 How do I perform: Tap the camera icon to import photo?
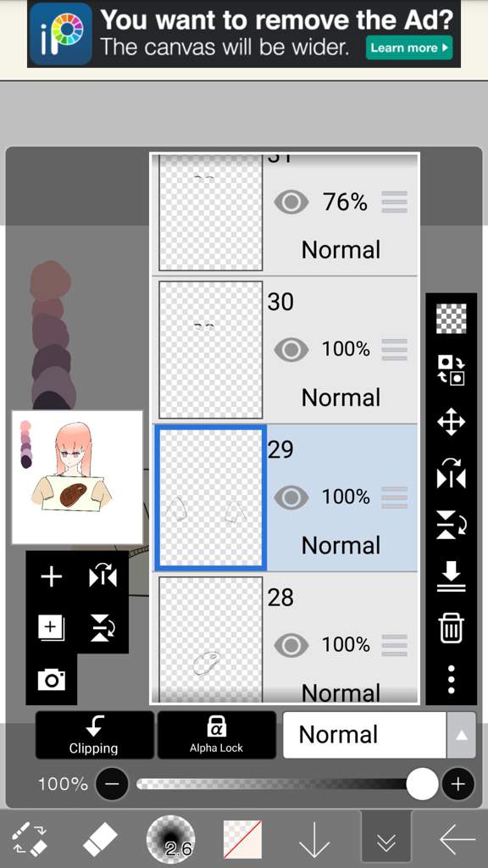52,679
